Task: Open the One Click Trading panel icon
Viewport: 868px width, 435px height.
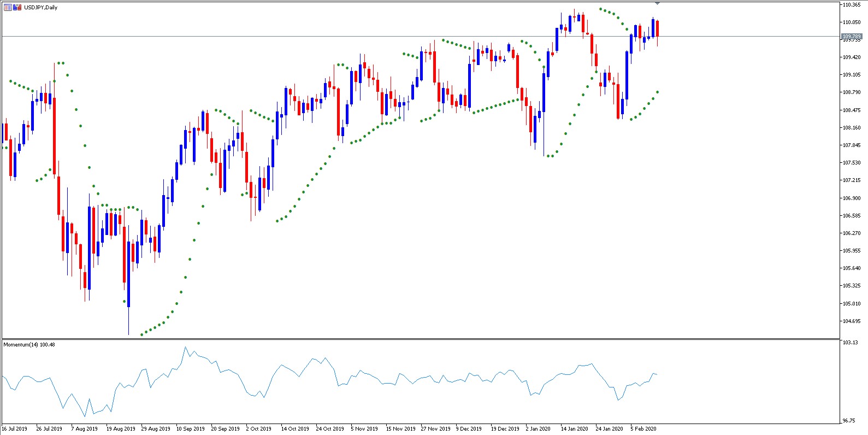Action: point(17,8)
